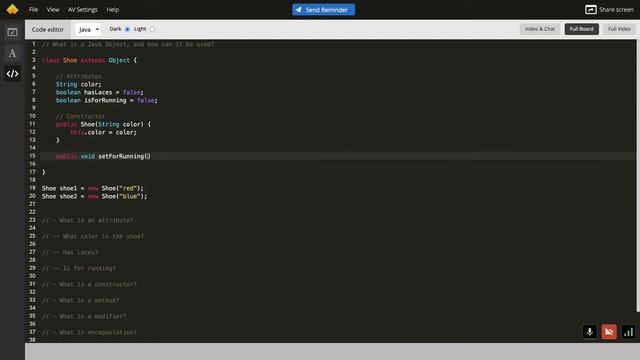This screenshot has height=360, width=640.
Task: Click the editor vertical scrollbar
Action: [x=638, y=176]
